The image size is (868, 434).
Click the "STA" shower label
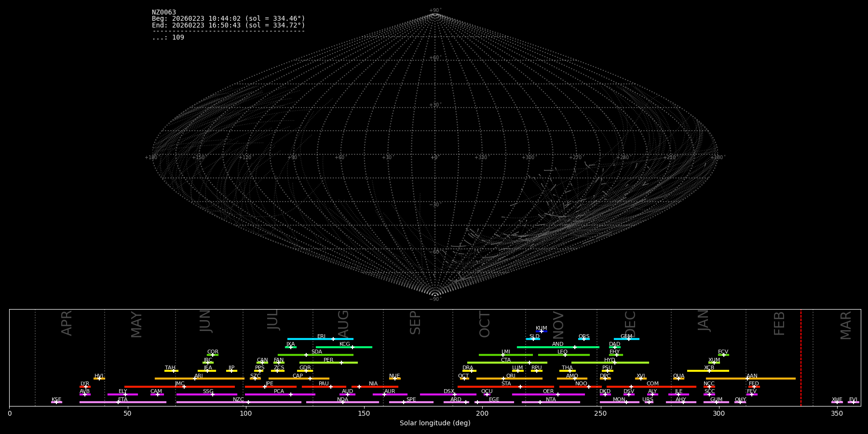click(506, 384)
